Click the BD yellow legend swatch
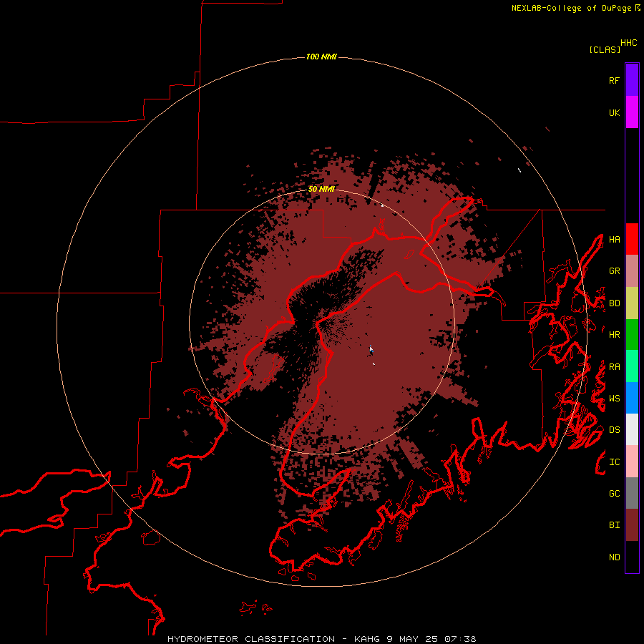This screenshot has height=644, width=644. (x=632, y=303)
